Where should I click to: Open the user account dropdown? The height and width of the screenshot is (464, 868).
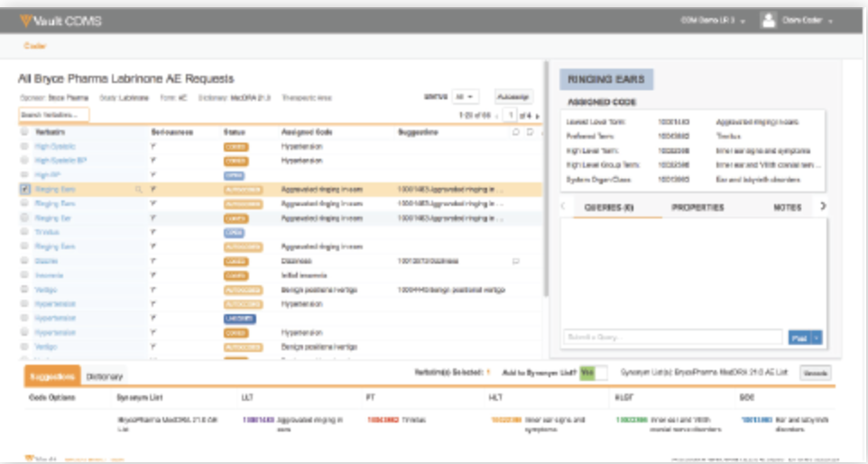(x=808, y=21)
